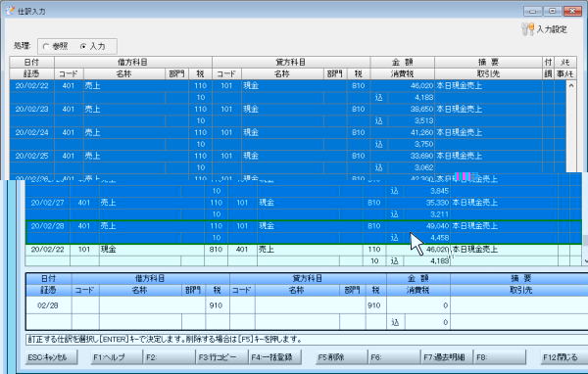
Task: Click 摘要 header in top grid
Action: click(x=489, y=63)
